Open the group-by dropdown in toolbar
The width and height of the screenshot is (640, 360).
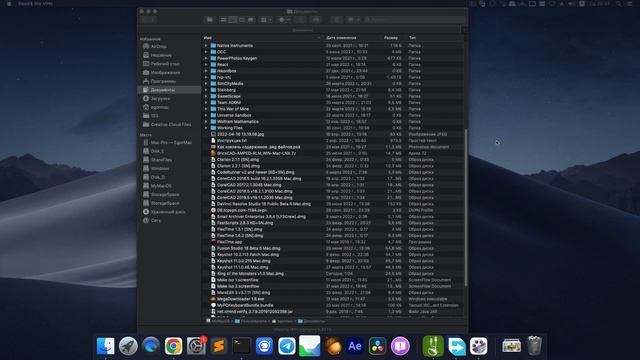[x=266, y=20]
